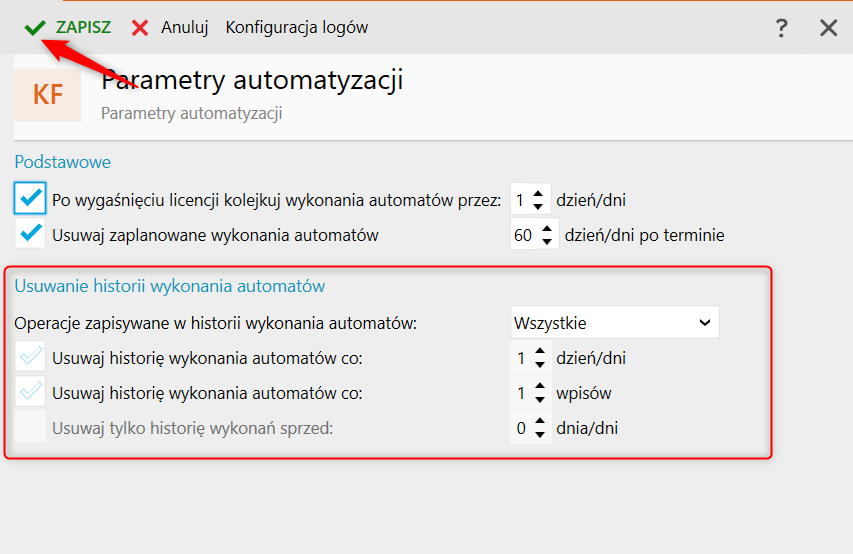Screen dimensions: 853x554
Task: Open Konfiguracja logów
Action: coord(297,28)
